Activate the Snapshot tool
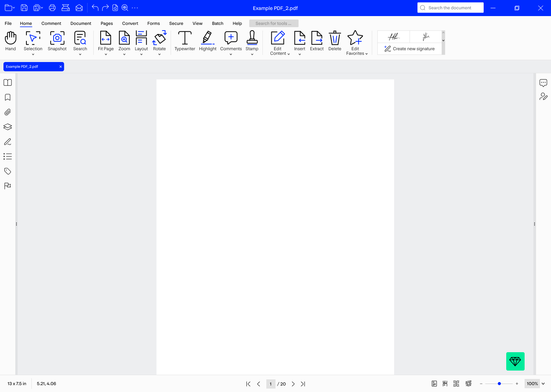The image size is (551, 392). pos(57,41)
